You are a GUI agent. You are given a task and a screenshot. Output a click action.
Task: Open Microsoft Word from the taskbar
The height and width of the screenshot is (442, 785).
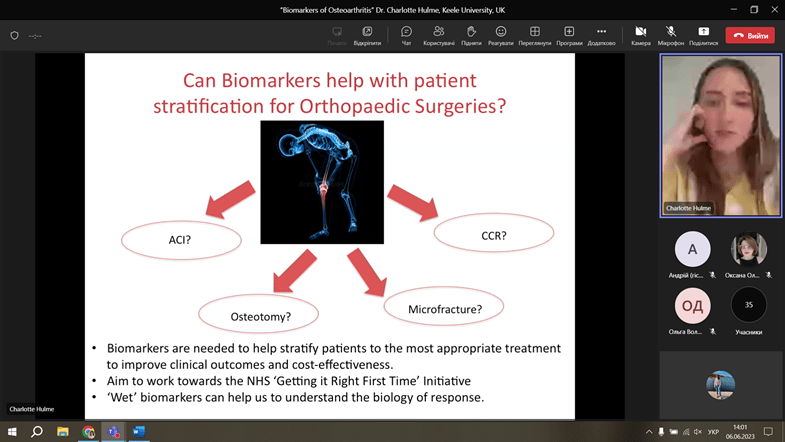click(139, 432)
